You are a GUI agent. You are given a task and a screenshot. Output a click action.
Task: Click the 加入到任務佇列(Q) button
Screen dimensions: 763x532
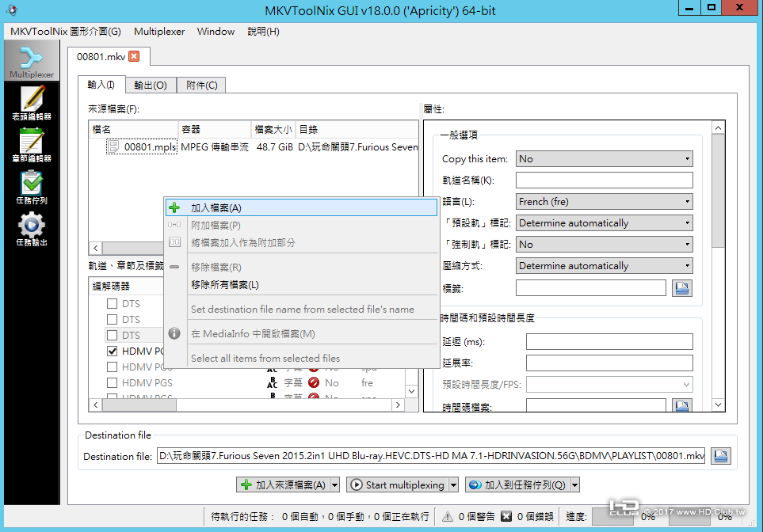click(517, 484)
